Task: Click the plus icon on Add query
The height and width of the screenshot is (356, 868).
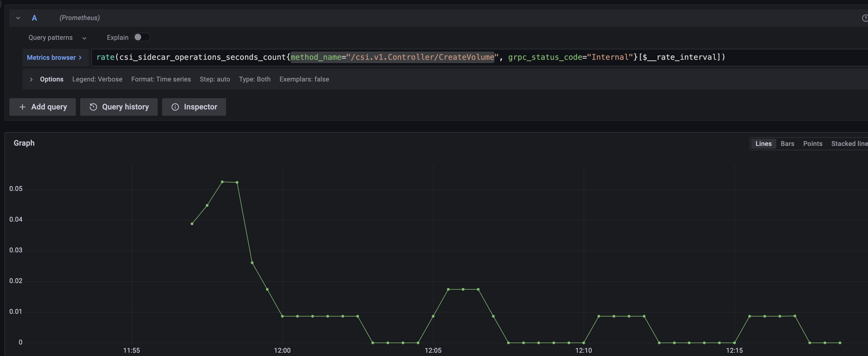Action: point(22,107)
